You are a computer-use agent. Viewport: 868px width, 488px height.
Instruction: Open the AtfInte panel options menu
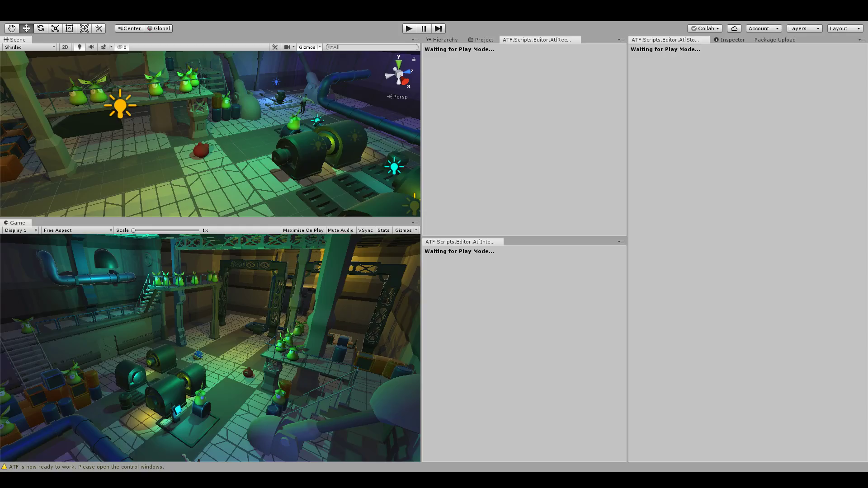coord(621,242)
